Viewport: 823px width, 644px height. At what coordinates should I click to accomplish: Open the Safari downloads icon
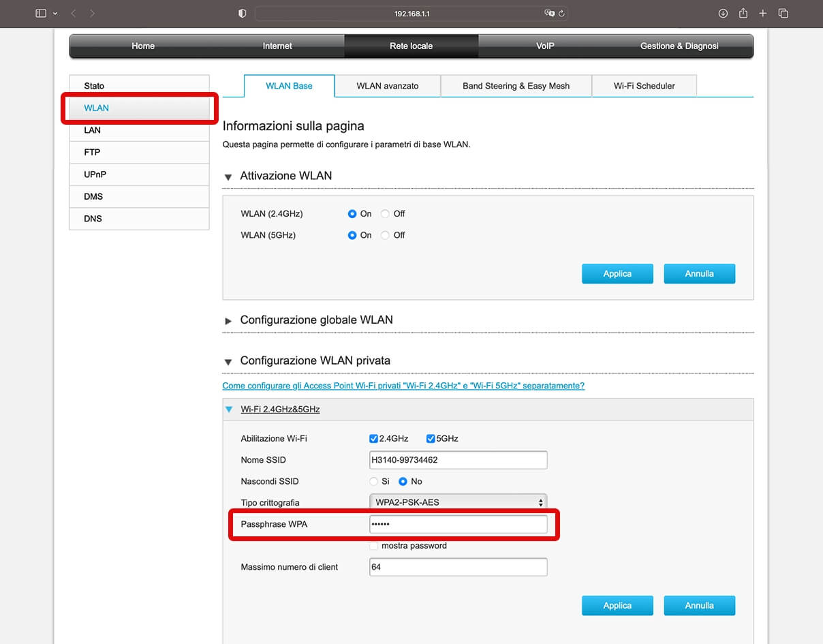coord(723,14)
